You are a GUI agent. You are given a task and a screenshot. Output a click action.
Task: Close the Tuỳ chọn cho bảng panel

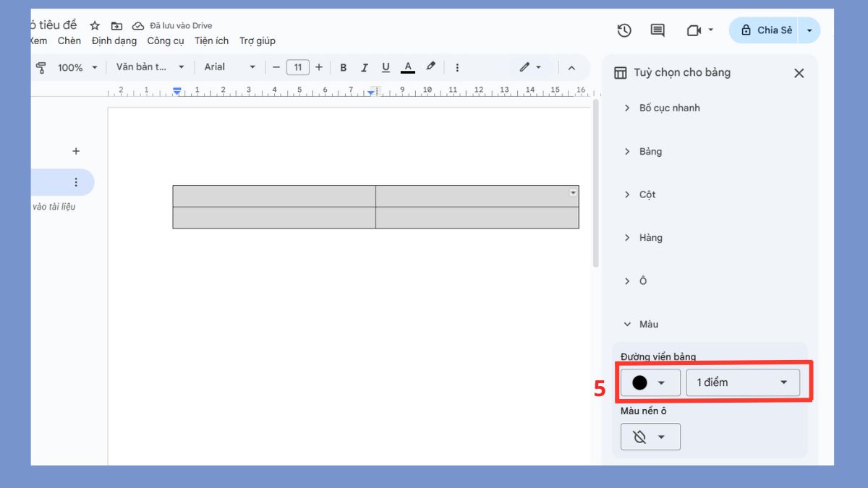coord(799,73)
